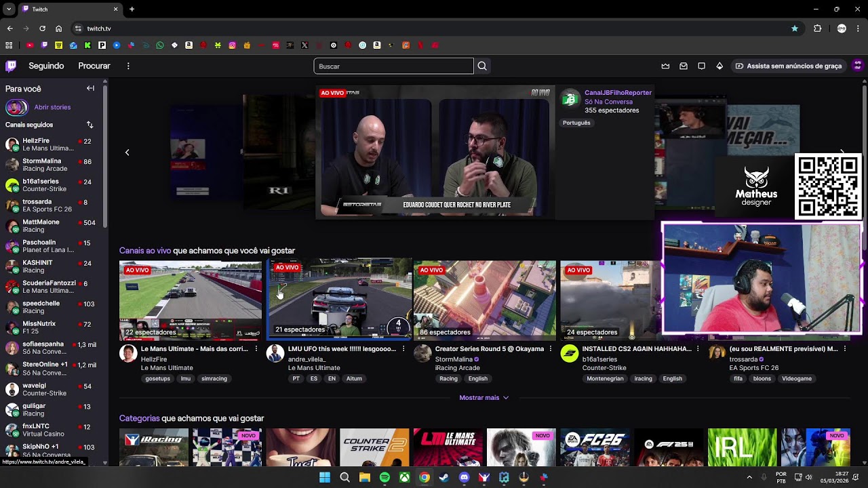
Task: Open Discord from the taskbar
Action: tap(464, 477)
